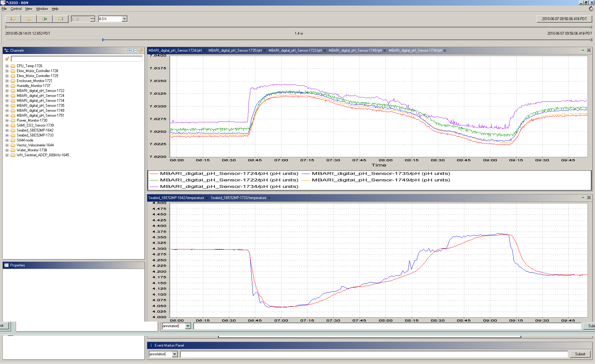Close the pH plot panel with the X icon
The width and height of the screenshot is (595, 364).
589,50
